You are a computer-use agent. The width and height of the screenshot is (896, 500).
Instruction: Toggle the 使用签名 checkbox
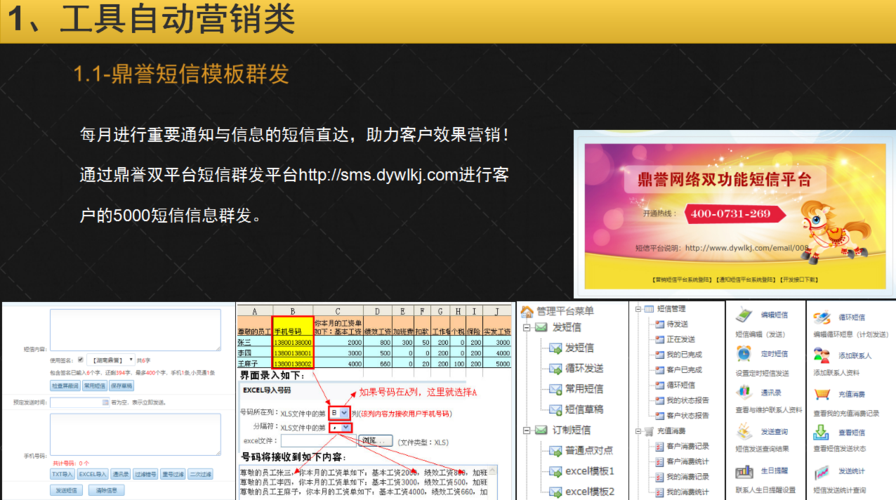81,359
